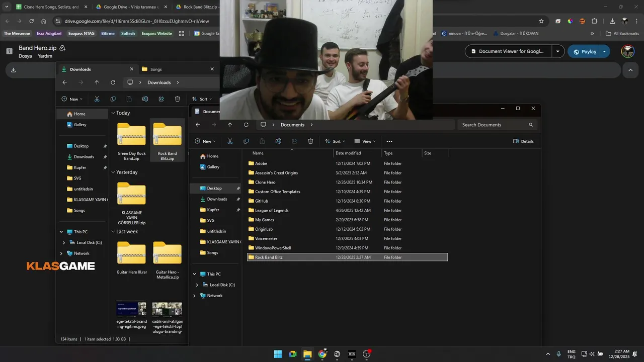The height and width of the screenshot is (362, 644).
Task: Open Sort dropdown in Documents window
Action: (x=336, y=141)
